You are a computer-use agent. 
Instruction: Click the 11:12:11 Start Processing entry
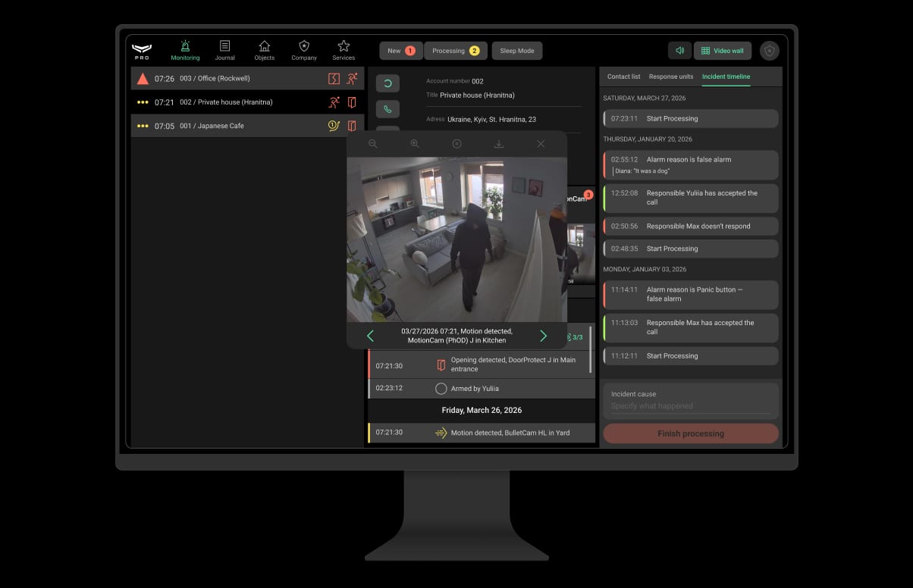click(691, 355)
